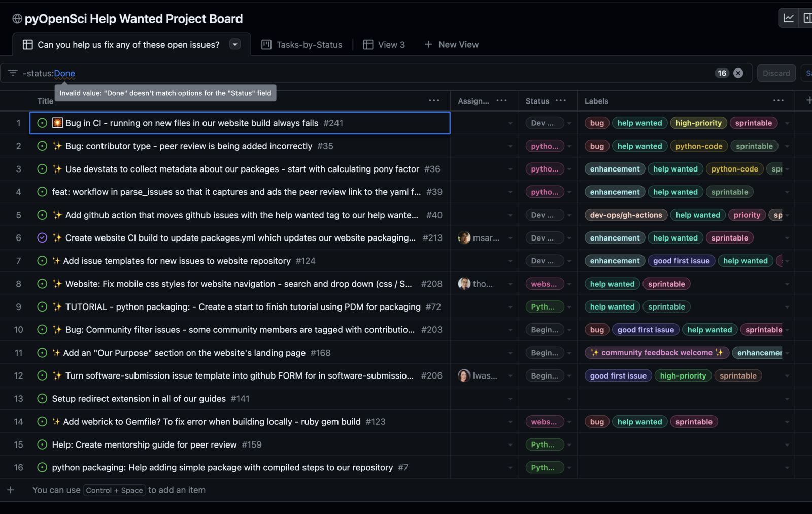
Task: Click the open issue icon for issue #208
Action: pyautogui.click(x=43, y=284)
